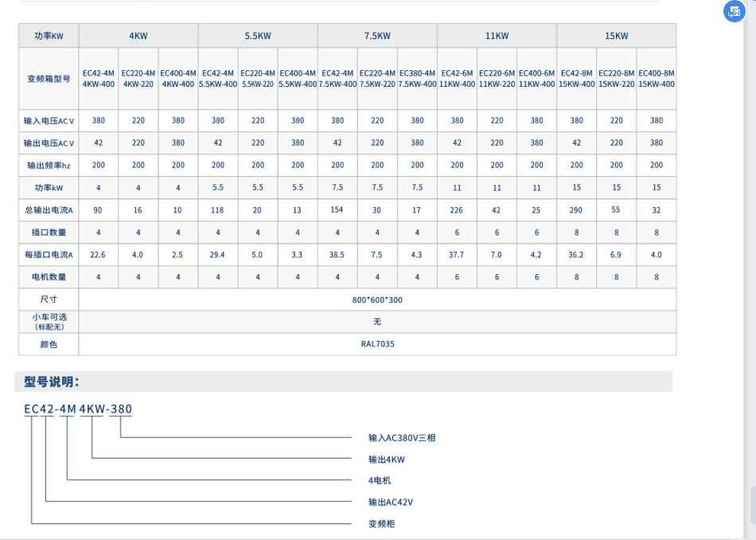Click the 11KW column header cell

tap(497, 36)
